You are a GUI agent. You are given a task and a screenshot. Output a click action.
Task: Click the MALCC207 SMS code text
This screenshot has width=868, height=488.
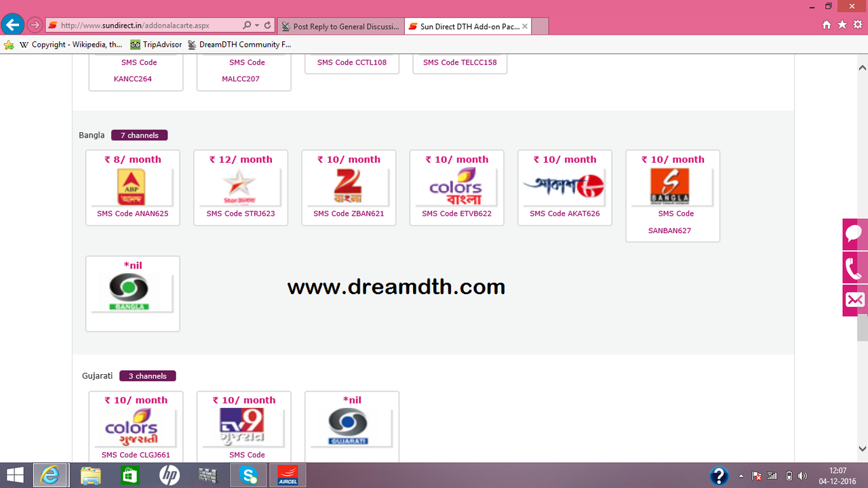pyautogui.click(x=241, y=79)
